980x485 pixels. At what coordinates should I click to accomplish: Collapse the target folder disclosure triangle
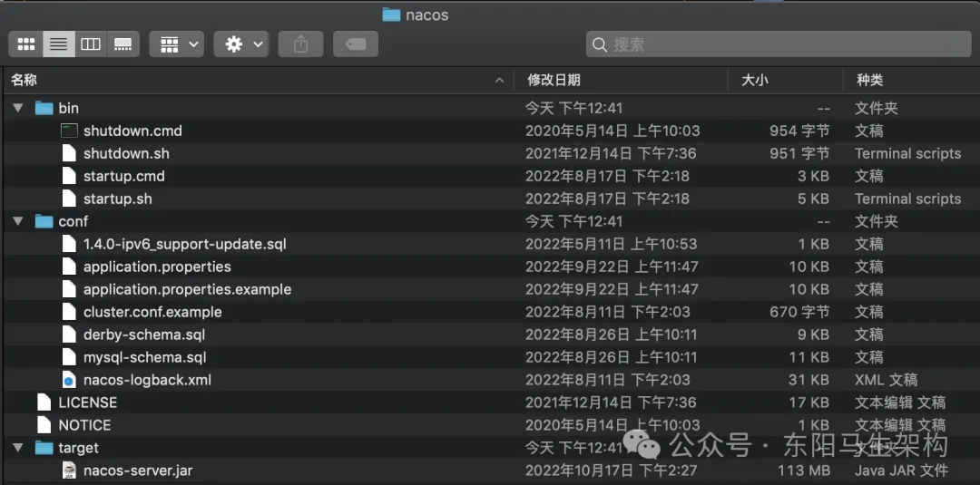pyautogui.click(x=18, y=448)
